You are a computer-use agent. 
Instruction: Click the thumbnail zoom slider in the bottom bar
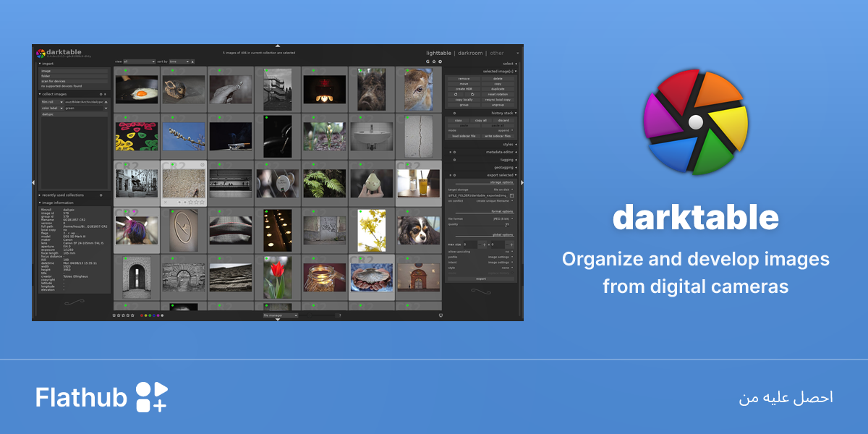pyautogui.click(x=318, y=315)
